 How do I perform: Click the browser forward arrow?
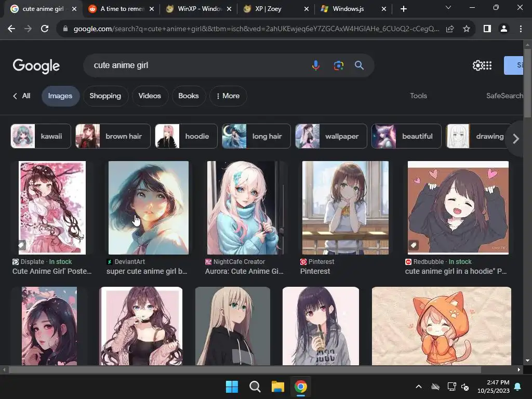pos(28,29)
